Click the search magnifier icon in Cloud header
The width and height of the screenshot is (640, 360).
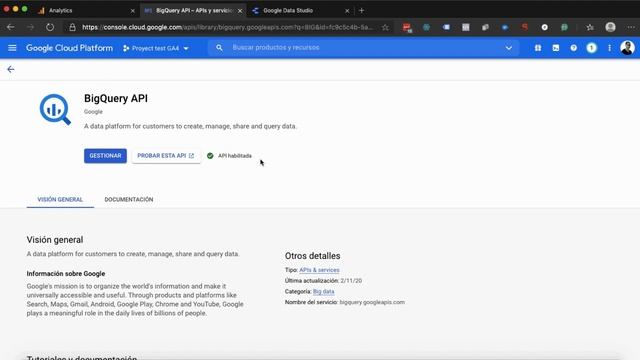tap(219, 48)
